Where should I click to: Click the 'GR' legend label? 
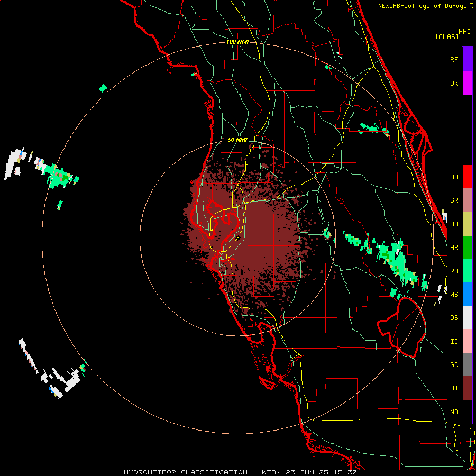click(x=454, y=200)
